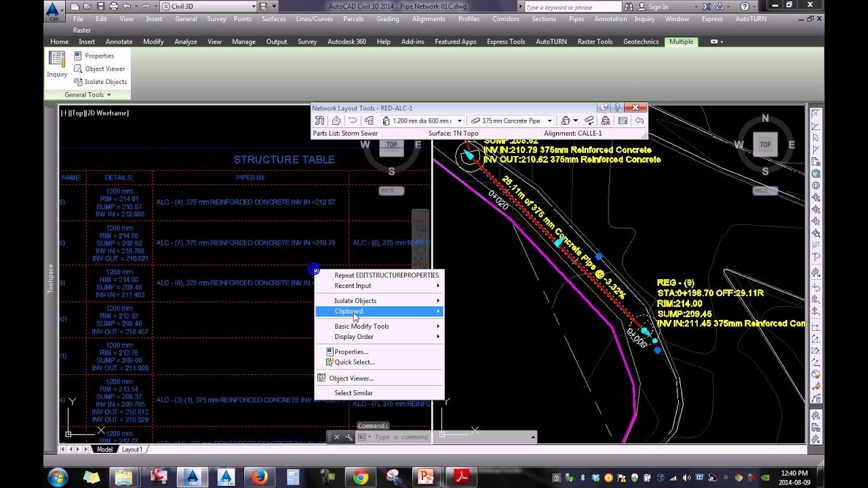Open Google Chrome from the taskbar

tap(360, 477)
